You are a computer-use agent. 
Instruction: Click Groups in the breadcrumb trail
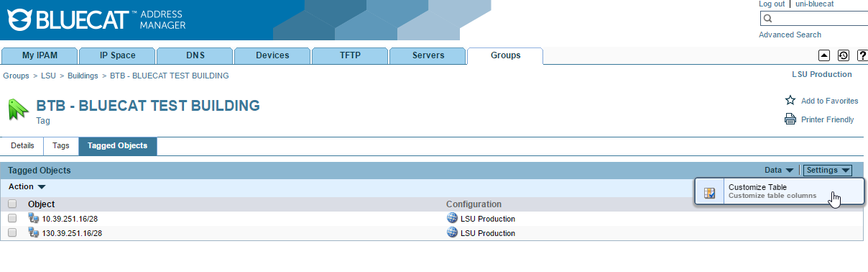coord(17,76)
